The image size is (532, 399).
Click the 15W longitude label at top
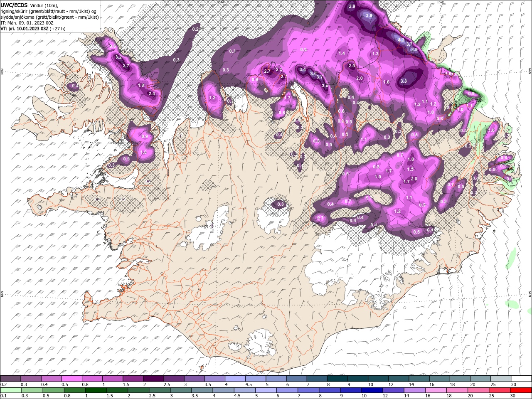pos(440,2)
